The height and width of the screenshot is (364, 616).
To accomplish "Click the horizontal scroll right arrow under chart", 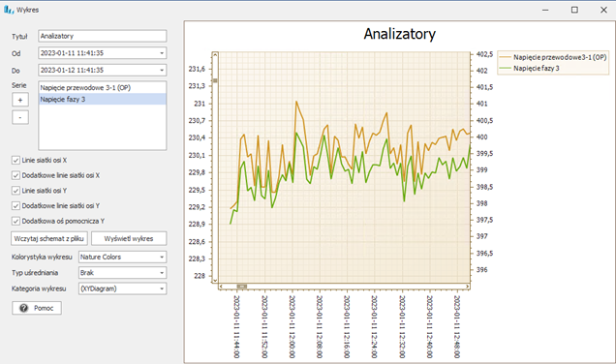I will click(468, 287).
